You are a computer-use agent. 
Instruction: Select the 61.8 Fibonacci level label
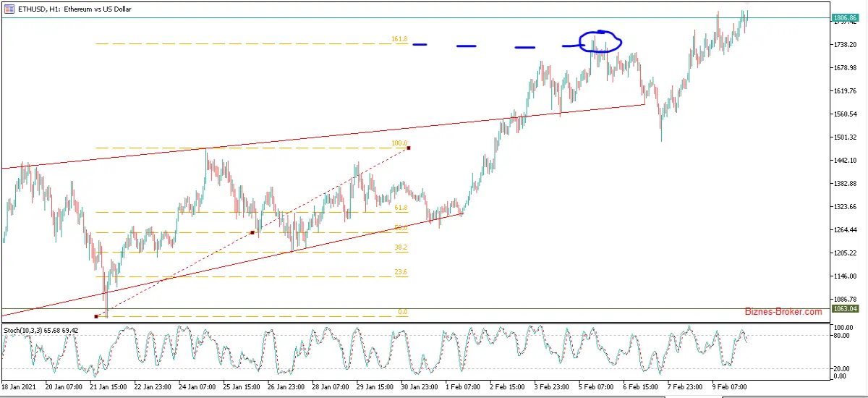tap(401, 208)
